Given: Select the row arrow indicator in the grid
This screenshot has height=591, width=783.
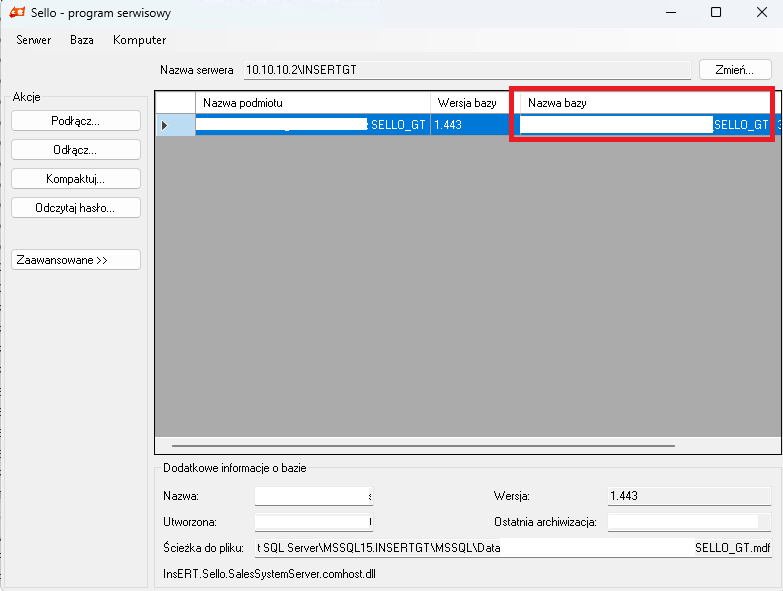Looking at the screenshot, I should [175, 125].
